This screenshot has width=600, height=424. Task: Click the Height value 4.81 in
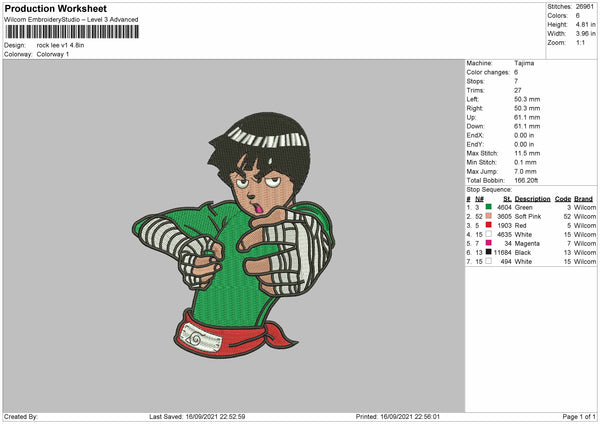click(x=585, y=24)
